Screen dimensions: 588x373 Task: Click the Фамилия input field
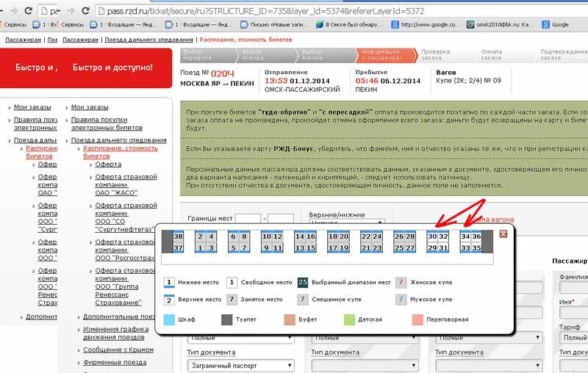click(574, 288)
